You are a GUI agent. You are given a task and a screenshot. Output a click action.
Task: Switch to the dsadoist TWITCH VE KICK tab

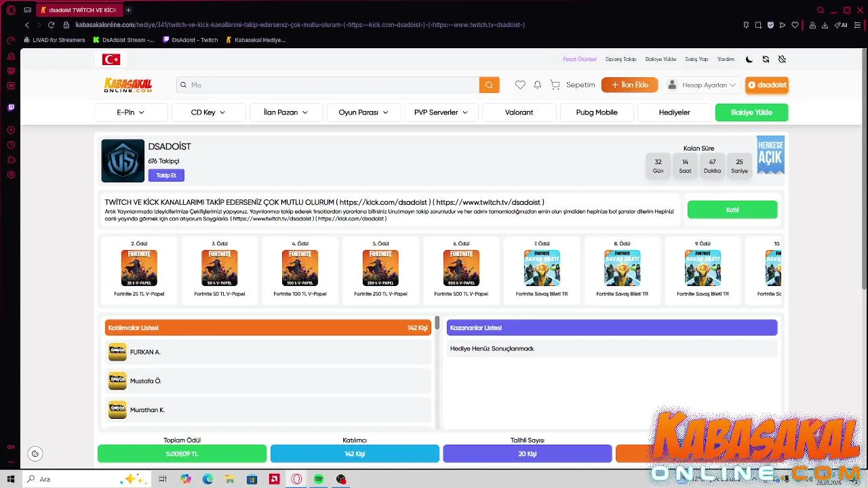pos(78,10)
